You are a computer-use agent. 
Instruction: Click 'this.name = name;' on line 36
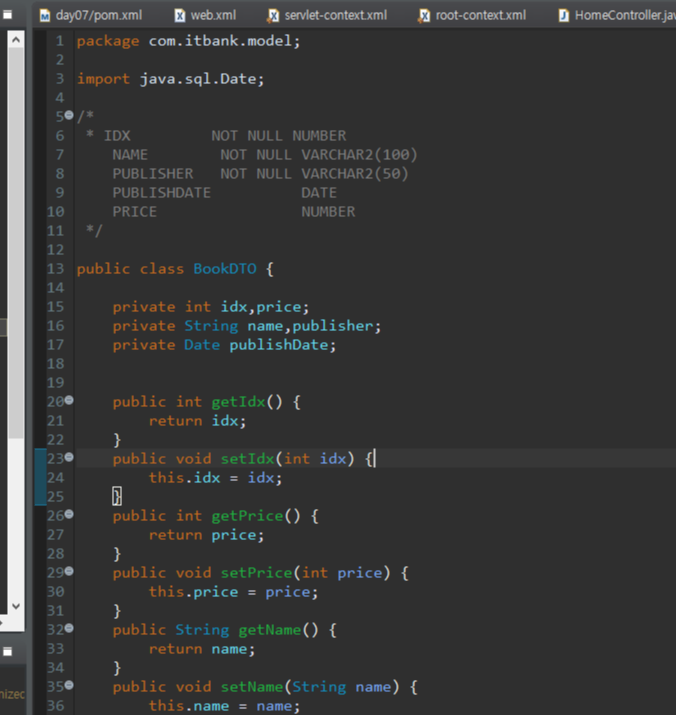pyautogui.click(x=224, y=706)
